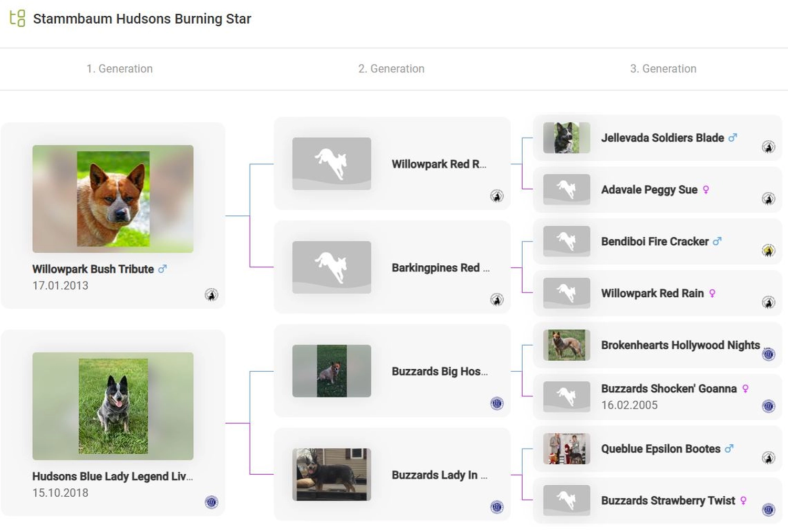Click the photo of Hudsons Blue Lady Legend

point(113,406)
